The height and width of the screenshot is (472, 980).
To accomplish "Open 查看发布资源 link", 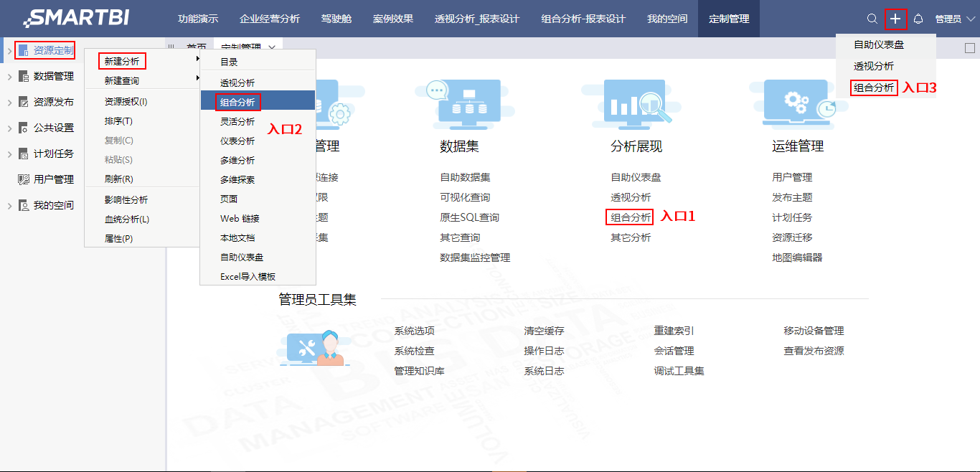I will click(814, 351).
